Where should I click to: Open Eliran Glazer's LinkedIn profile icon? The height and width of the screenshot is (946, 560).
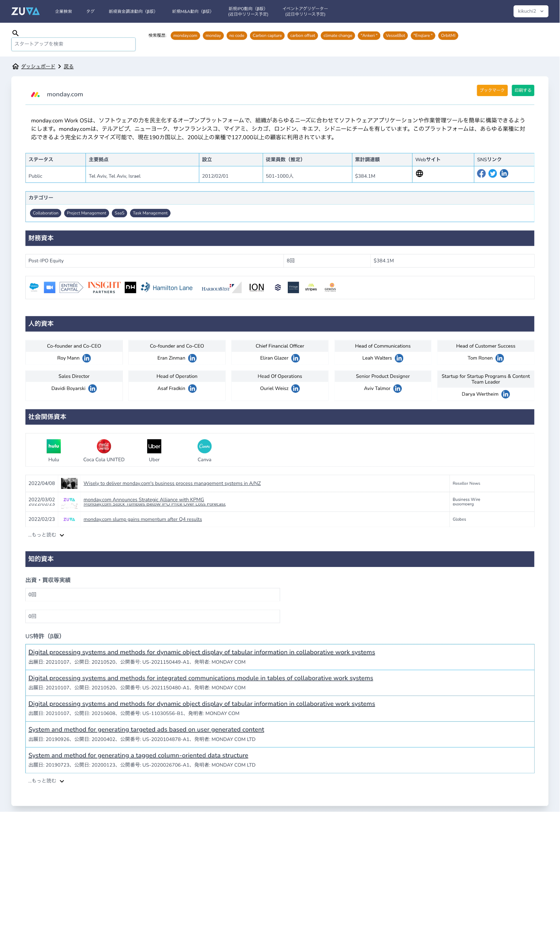[x=296, y=359]
